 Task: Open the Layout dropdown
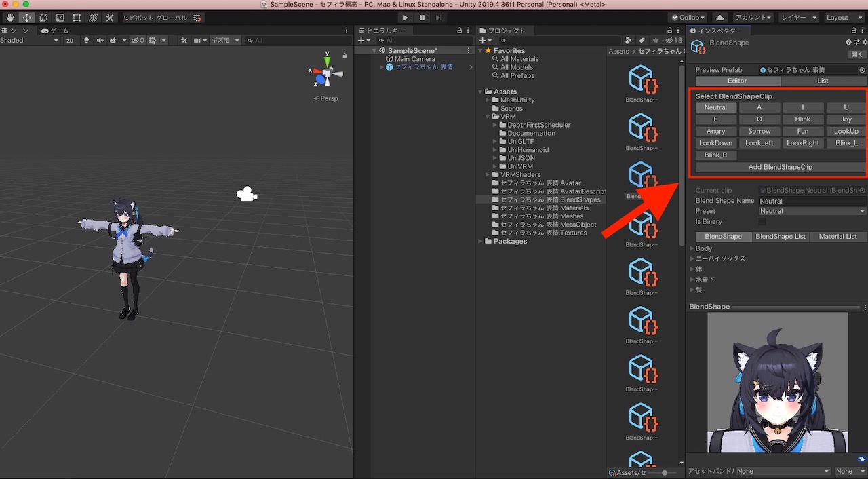point(842,18)
